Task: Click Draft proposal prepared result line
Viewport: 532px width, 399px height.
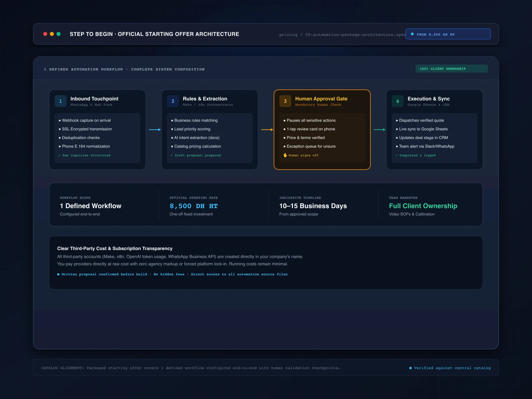Action: coord(196,155)
